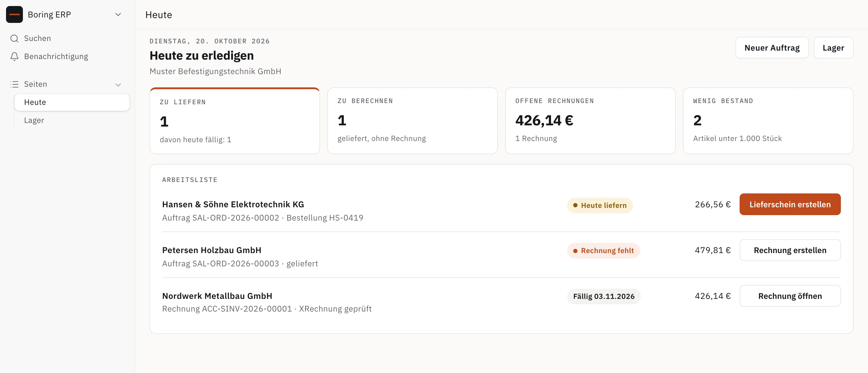
Task: Click the notification bell icon
Action: click(14, 56)
